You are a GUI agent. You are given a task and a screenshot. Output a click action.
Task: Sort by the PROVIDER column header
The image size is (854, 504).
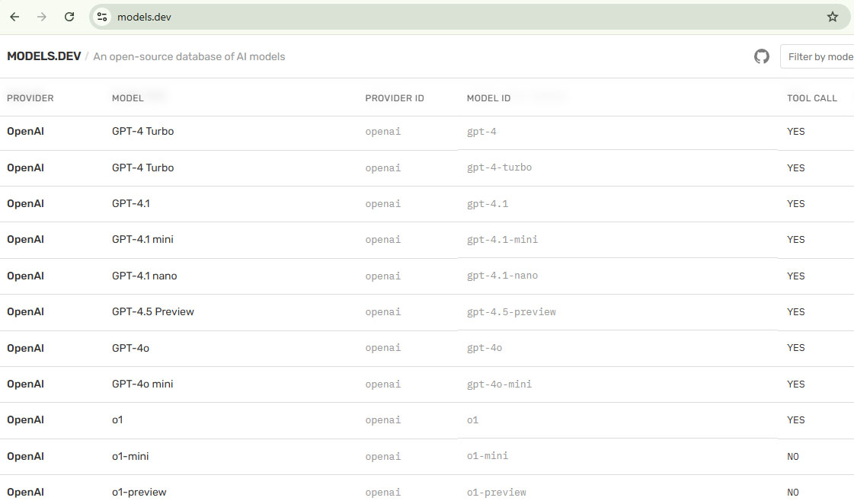tap(30, 98)
